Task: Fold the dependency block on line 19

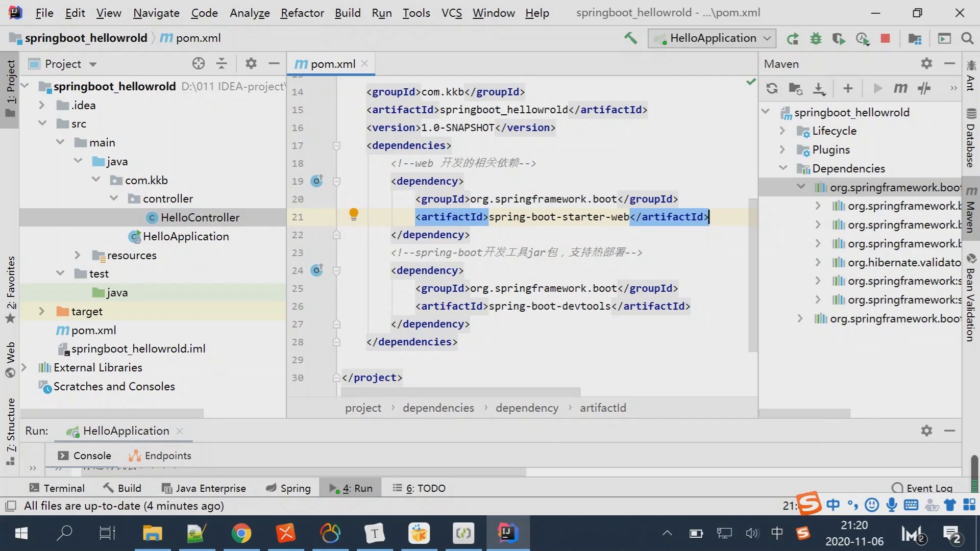Action: 336,181
